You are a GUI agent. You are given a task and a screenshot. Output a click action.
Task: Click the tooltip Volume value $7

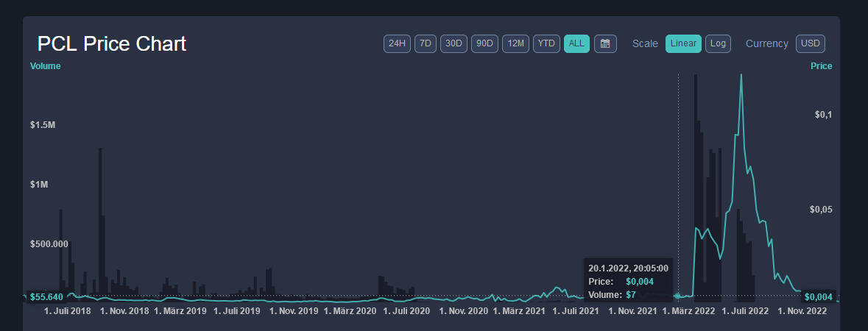point(631,294)
